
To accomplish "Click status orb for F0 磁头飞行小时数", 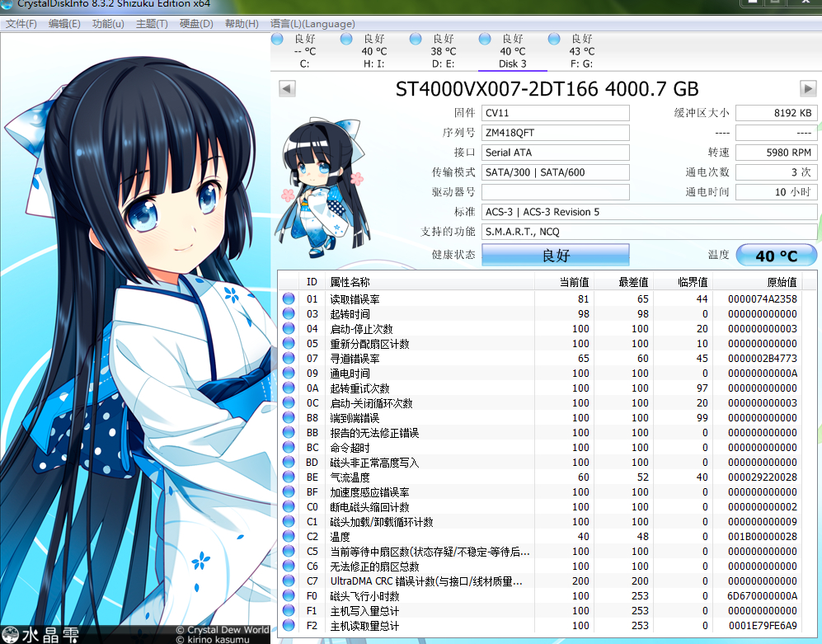I will 289,595.
